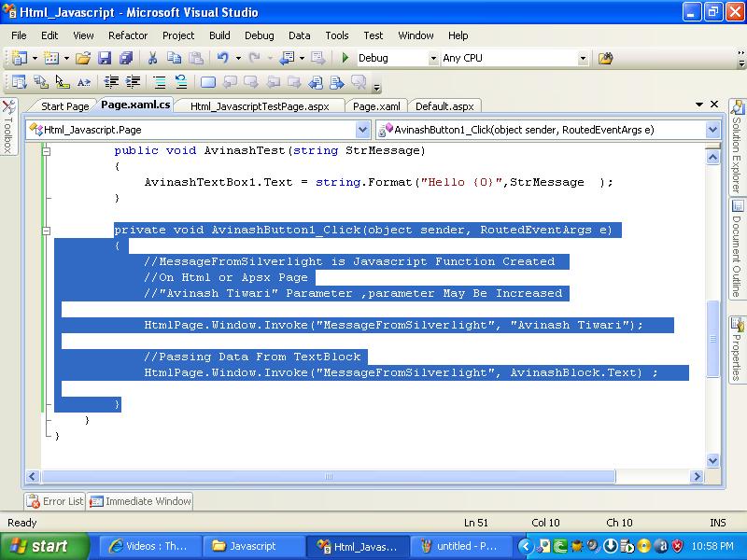Open the Refactor menu

click(128, 35)
